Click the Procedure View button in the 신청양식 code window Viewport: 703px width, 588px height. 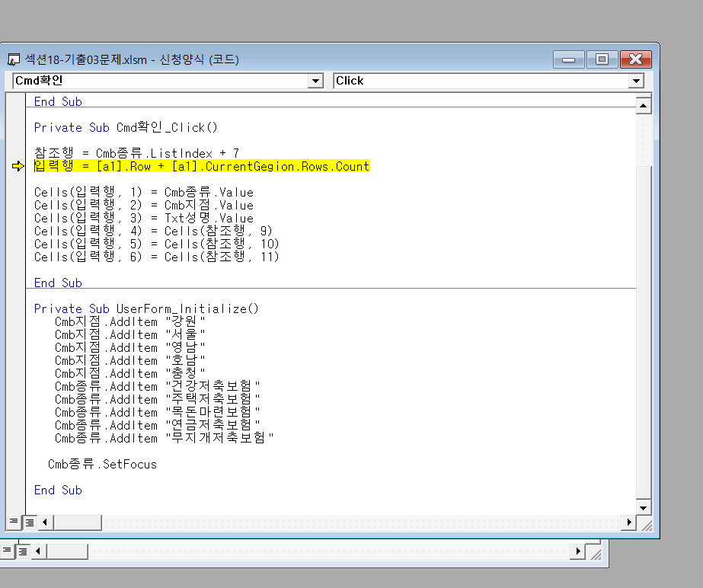point(13,522)
